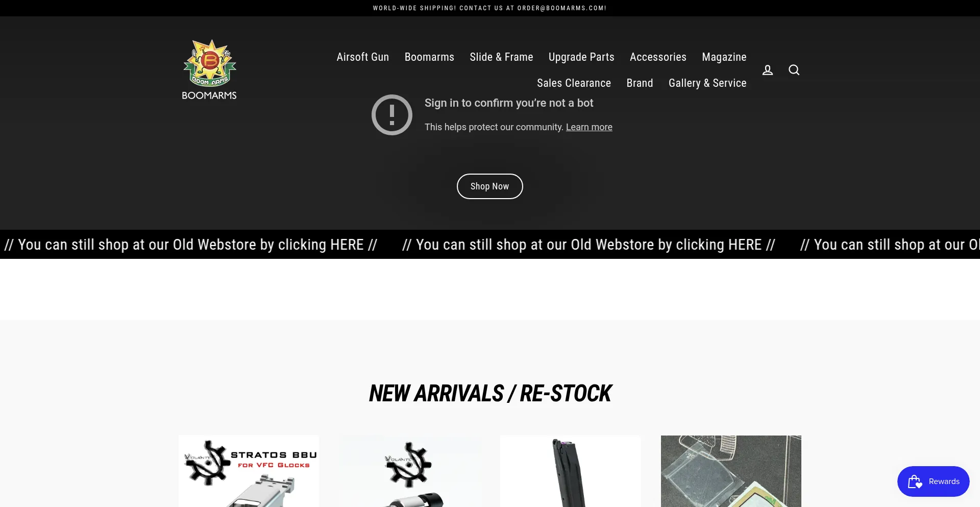The image size is (980, 507).
Task: Open the account login icon
Action: click(x=767, y=70)
